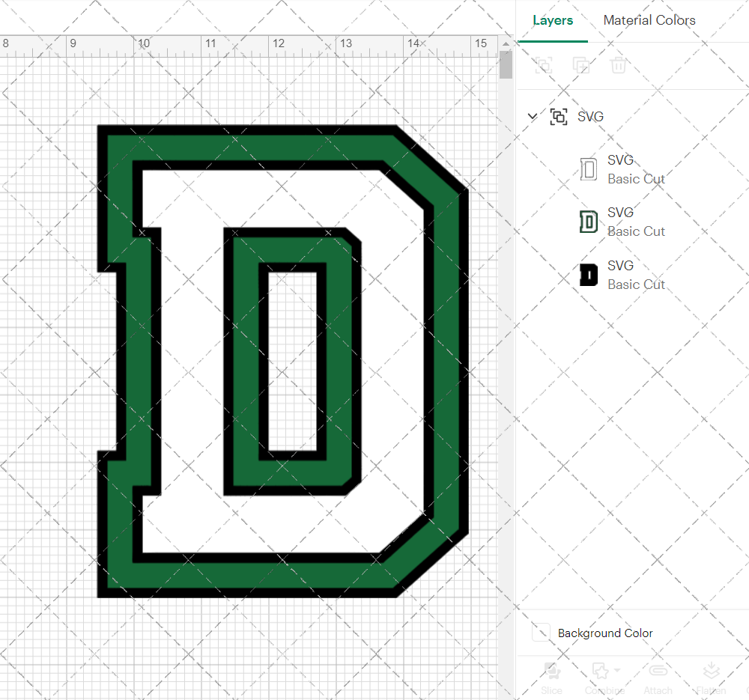Click the vertical scrollbar thumb
The width and height of the screenshot is (749, 700).
coord(506,65)
